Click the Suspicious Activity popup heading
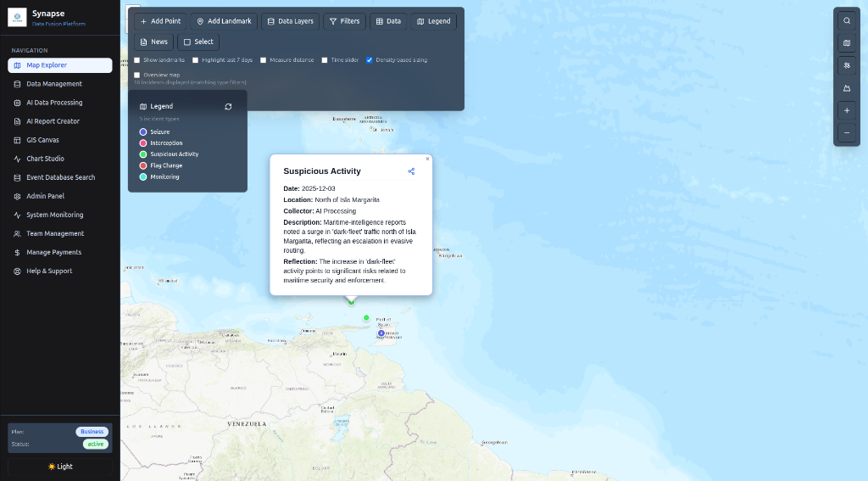The height and width of the screenshot is (481, 868). point(322,171)
